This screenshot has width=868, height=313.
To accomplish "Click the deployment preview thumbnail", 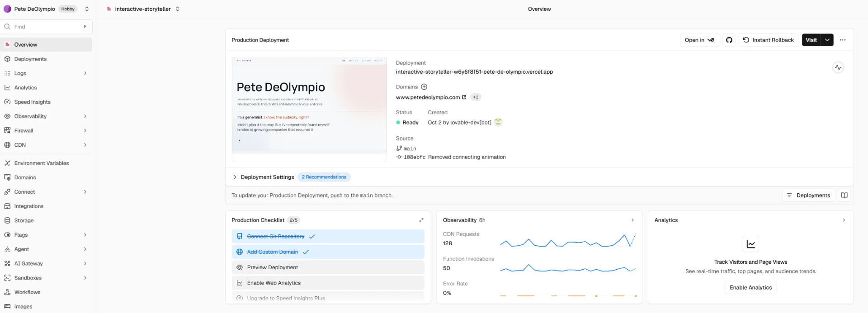I will pos(309,109).
